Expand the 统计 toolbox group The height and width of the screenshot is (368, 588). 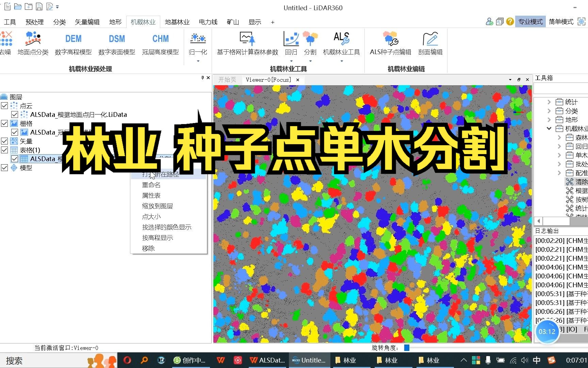[x=550, y=102]
